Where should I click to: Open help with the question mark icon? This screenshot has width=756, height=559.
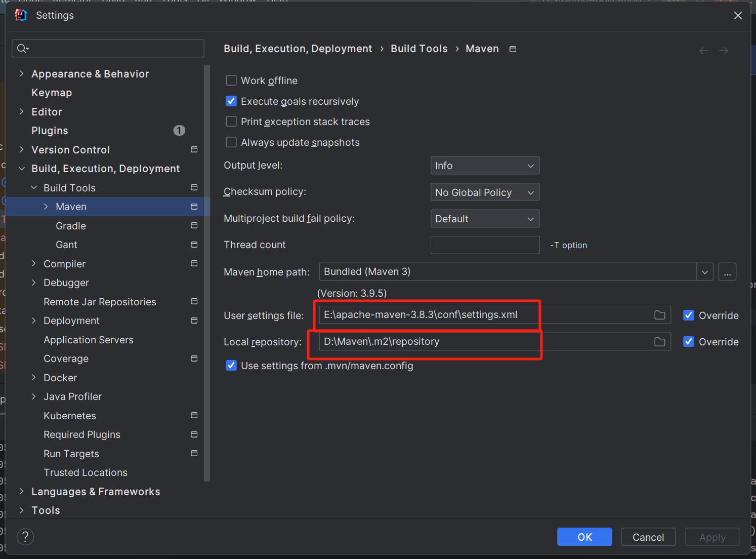pos(25,537)
